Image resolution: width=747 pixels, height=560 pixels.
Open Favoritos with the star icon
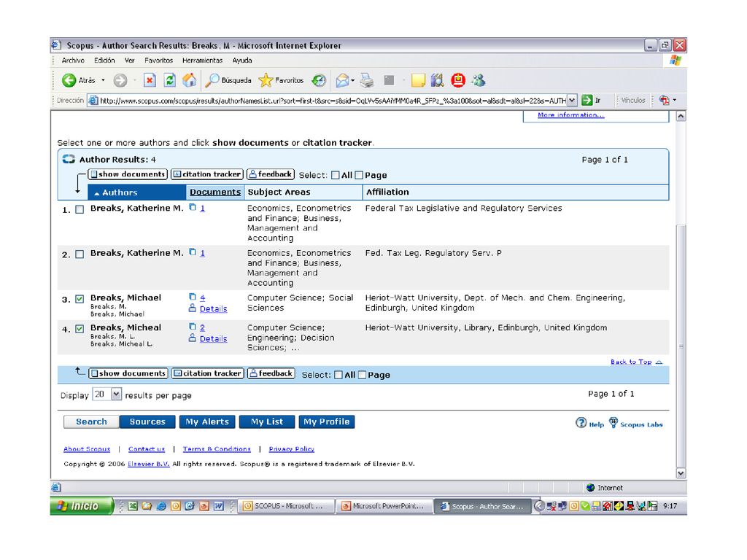tap(266, 80)
